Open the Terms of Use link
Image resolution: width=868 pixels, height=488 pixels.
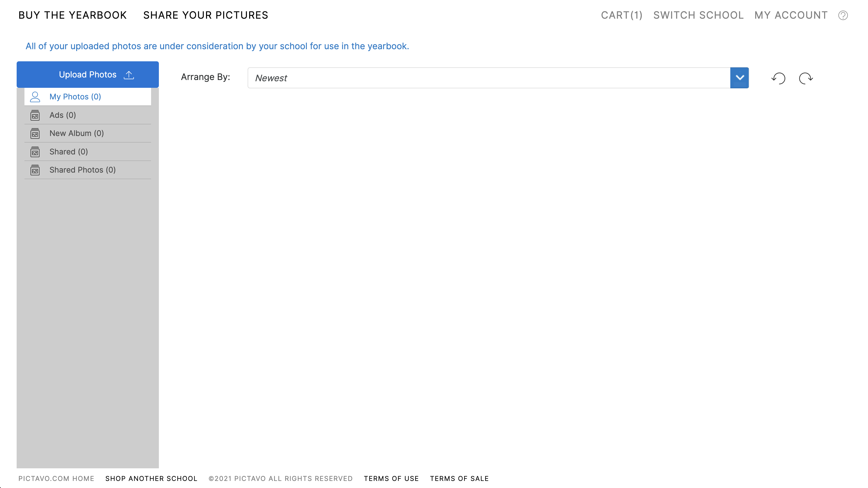[x=391, y=479]
